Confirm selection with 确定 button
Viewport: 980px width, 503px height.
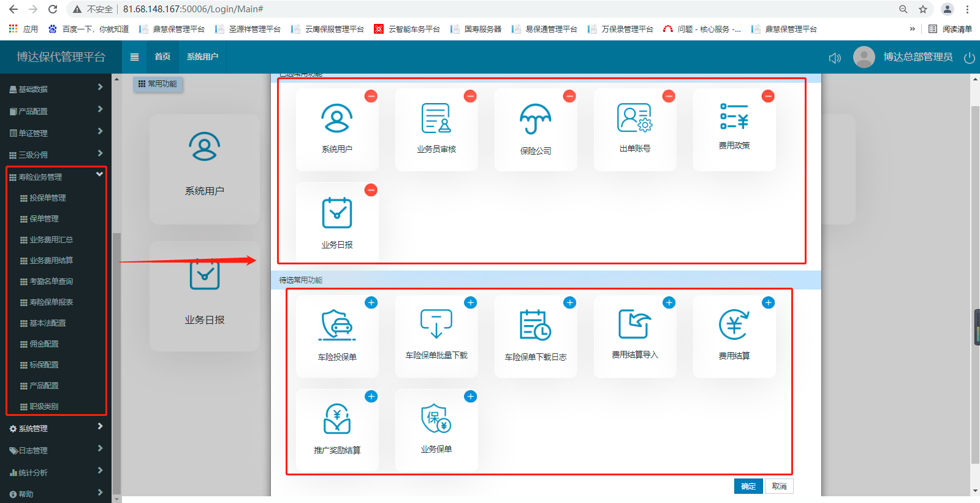pos(748,486)
